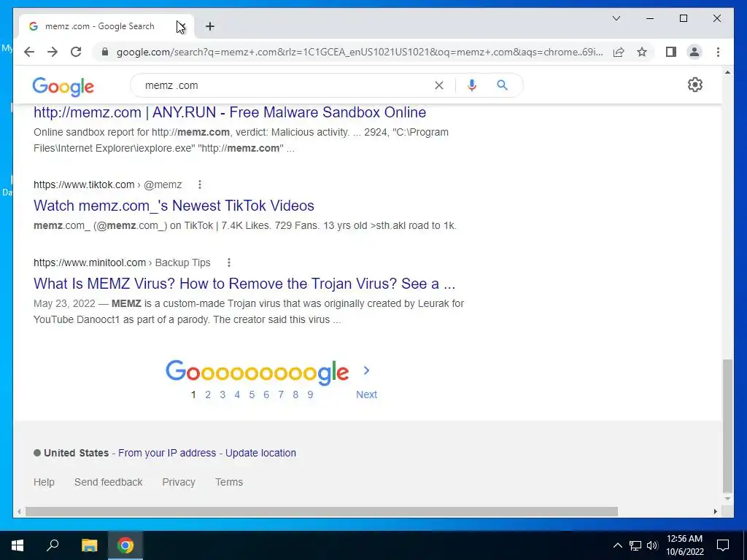Share this page via the share icon
This screenshot has height=560, width=747.
(619, 52)
